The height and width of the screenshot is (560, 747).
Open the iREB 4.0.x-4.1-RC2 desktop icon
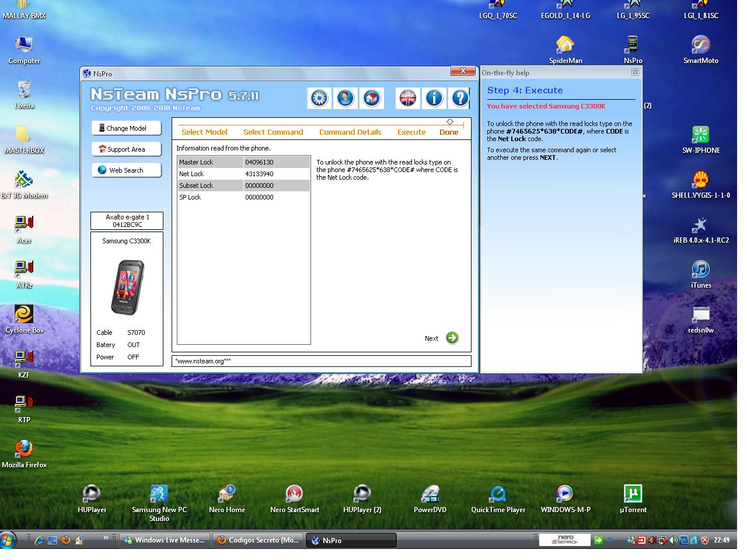point(700,229)
